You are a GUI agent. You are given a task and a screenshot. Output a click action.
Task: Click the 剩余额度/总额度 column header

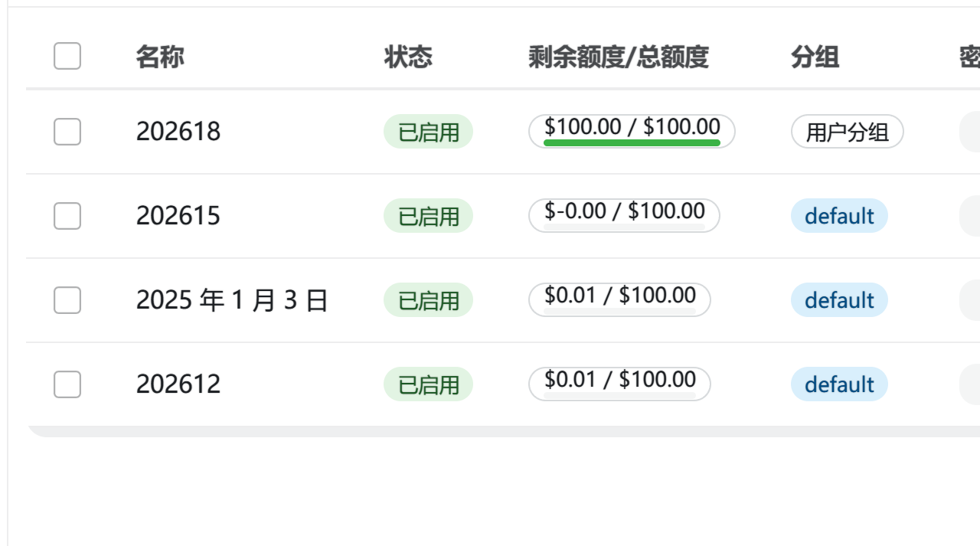point(619,57)
